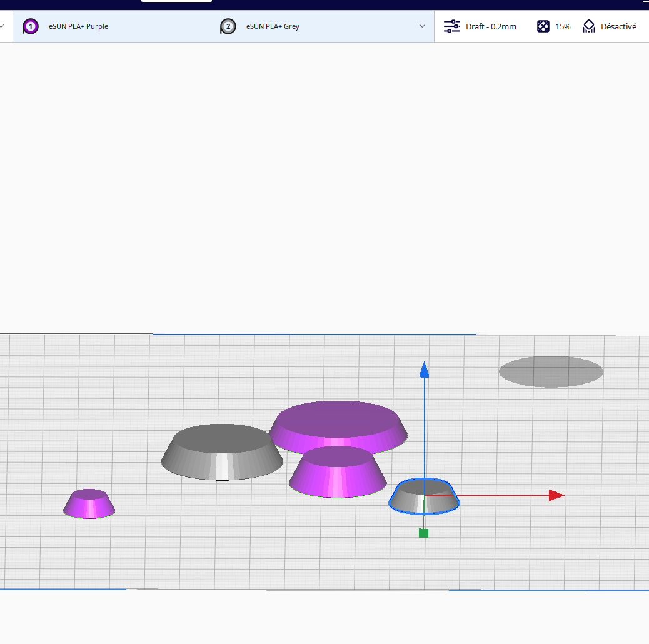Select the large grey cone model
The width and height of the screenshot is (649, 644).
222,452
